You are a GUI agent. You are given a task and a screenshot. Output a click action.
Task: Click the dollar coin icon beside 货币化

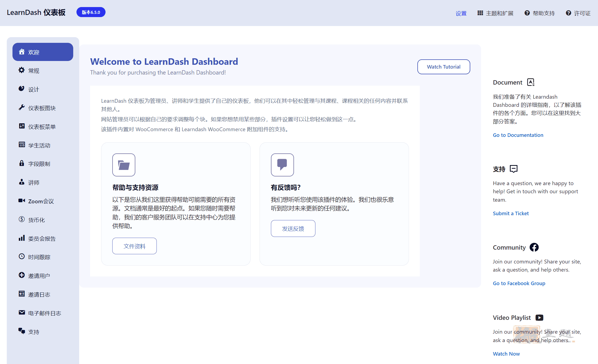tap(22, 219)
